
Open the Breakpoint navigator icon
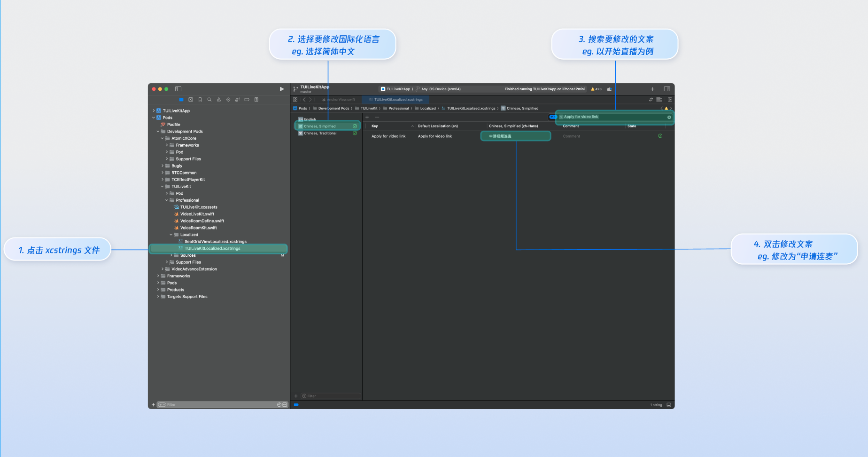point(247,100)
